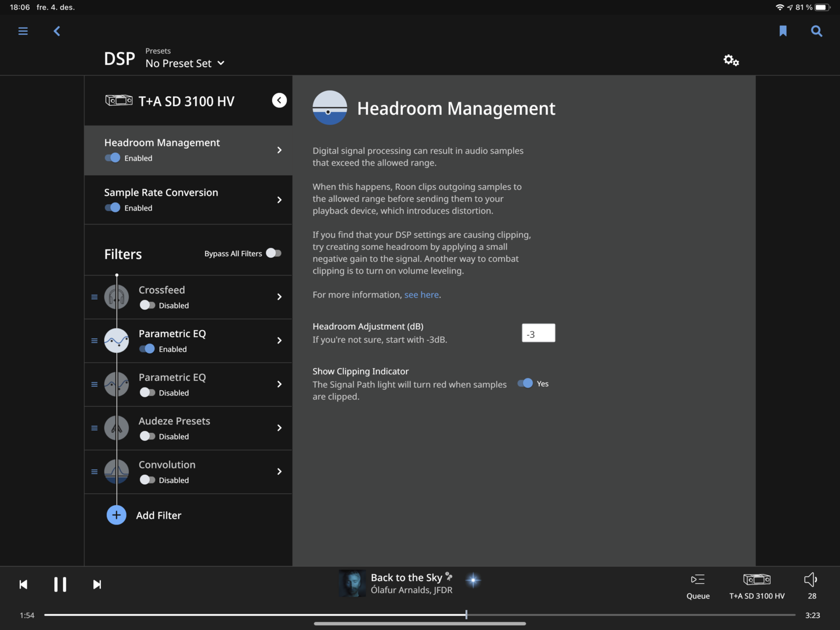
Task: Click the Add Filter label
Action: [159, 516]
